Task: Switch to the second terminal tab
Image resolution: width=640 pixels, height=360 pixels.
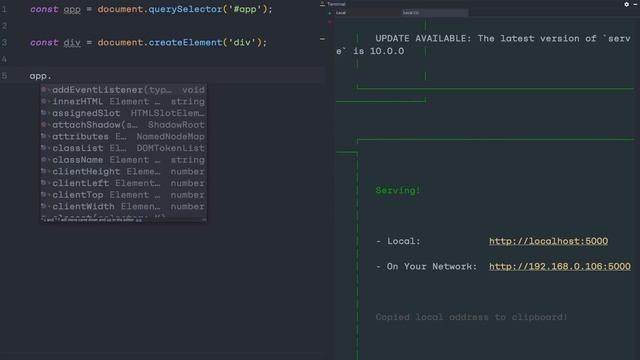Action: coord(435,13)
